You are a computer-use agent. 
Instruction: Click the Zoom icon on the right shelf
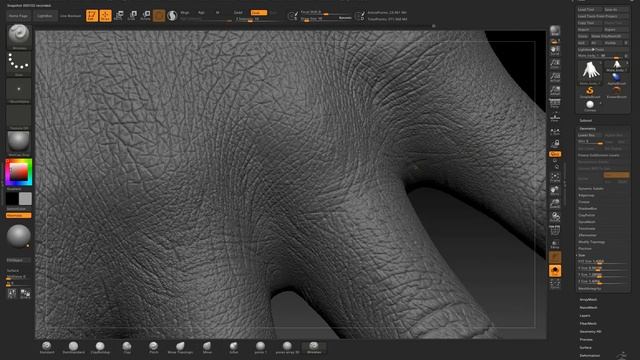(x=555, y=64)
